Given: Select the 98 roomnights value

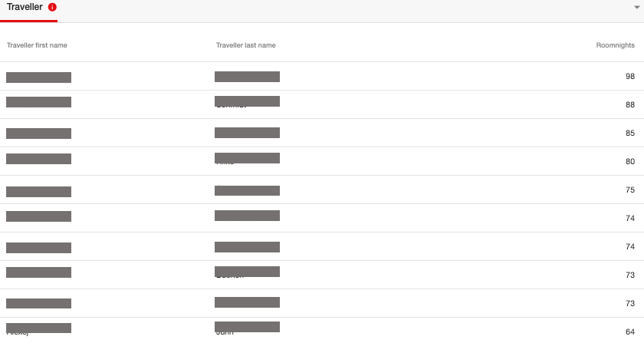Looking at the screenshot, I should coord(630,76).
